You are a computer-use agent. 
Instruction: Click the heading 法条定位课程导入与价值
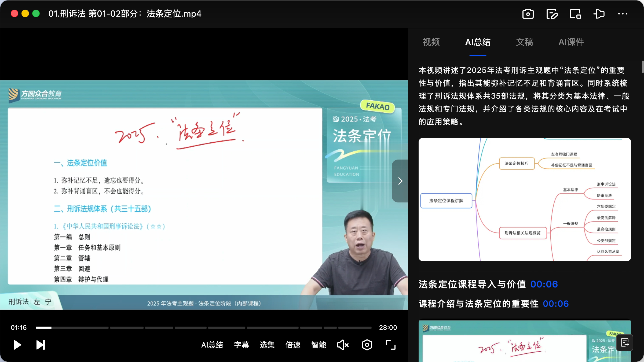[472, 284]
